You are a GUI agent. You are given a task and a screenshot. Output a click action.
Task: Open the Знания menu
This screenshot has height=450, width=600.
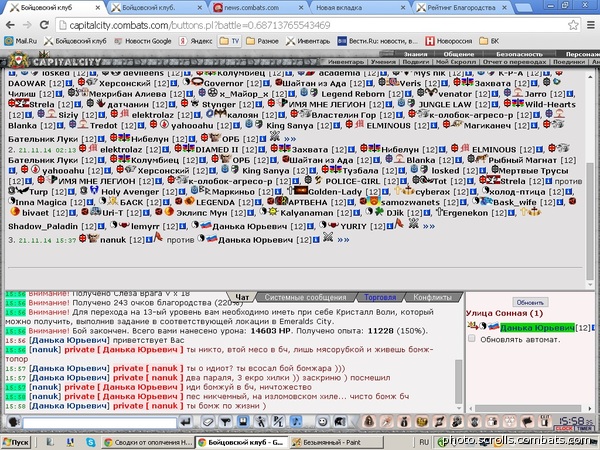[415, 54]
